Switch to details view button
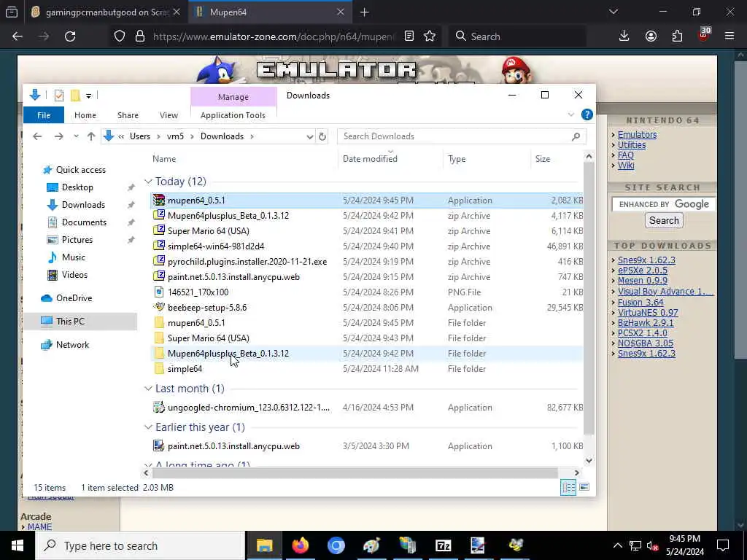 tap(568, 487)
